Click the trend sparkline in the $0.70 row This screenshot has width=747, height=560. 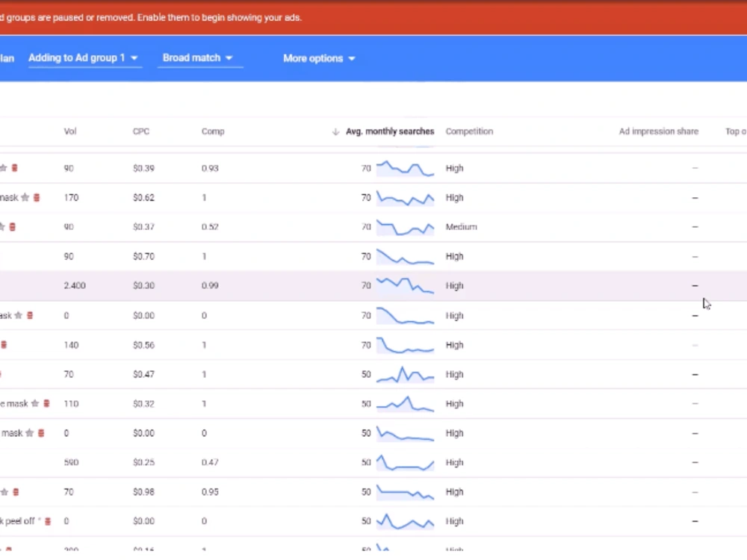coord(406,257)
